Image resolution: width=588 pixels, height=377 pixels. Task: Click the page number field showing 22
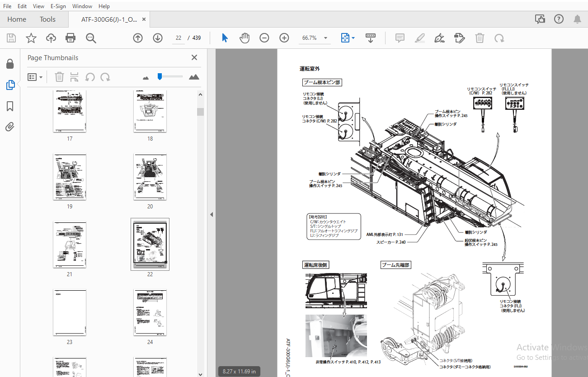(179, 38)
